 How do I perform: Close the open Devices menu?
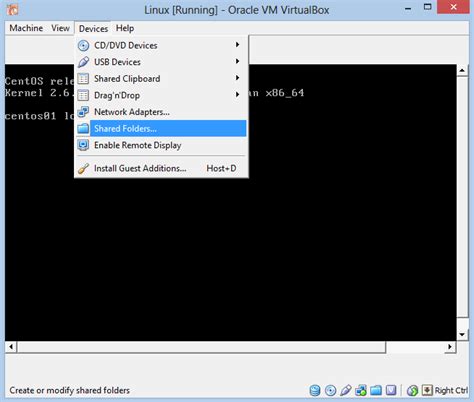(93, 29)
